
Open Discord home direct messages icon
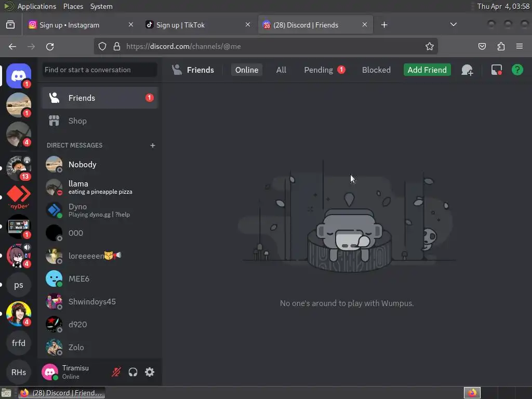click(x=19, y=75)
